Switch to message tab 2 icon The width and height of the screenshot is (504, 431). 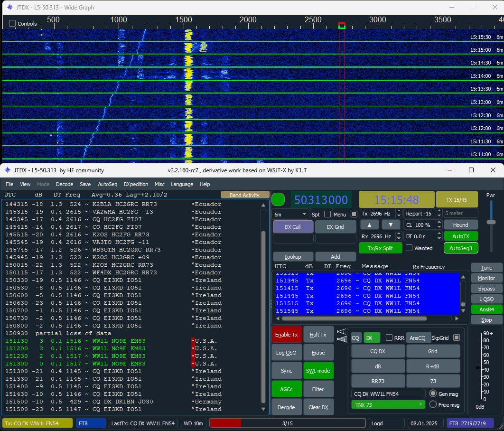coord(341,338)
